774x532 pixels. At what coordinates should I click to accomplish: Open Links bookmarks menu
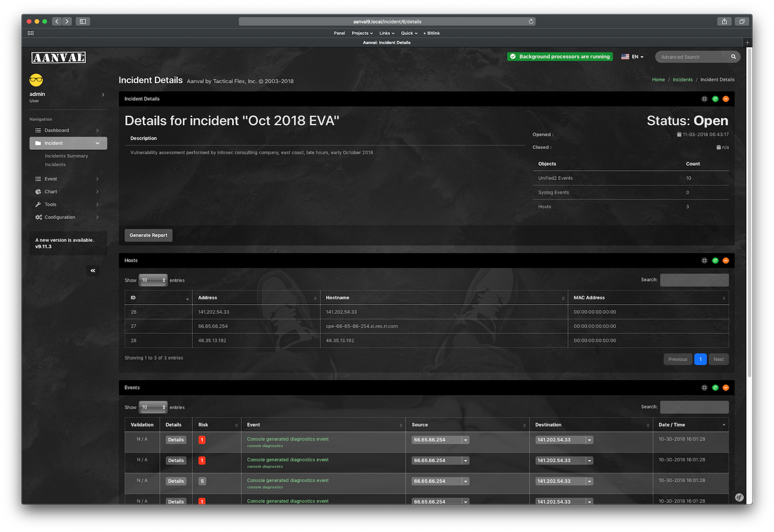387,33
